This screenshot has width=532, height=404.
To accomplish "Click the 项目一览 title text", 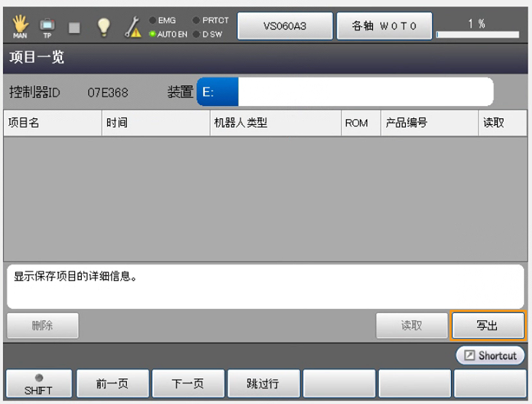I will [36, 57].
